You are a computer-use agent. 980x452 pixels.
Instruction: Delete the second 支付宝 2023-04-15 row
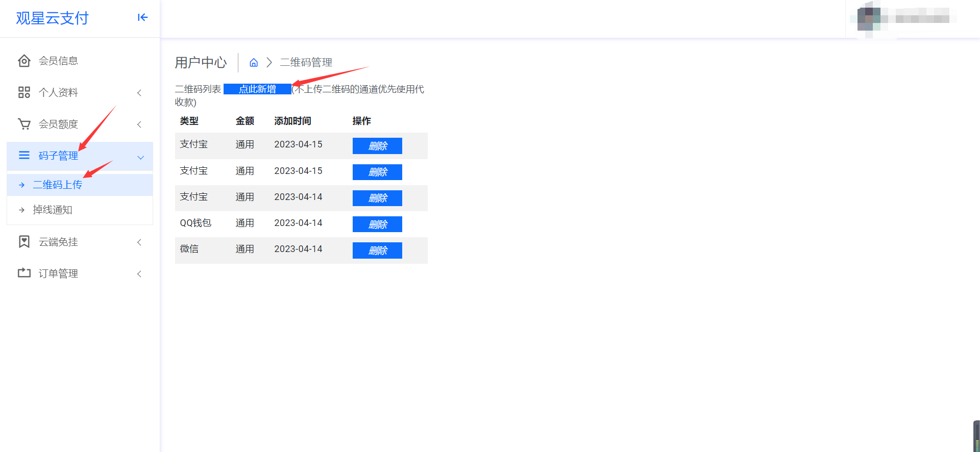click(377, 172)
